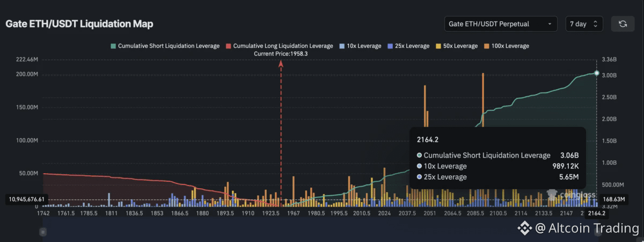Click the 150.00M y-axis label

(27, 108)
